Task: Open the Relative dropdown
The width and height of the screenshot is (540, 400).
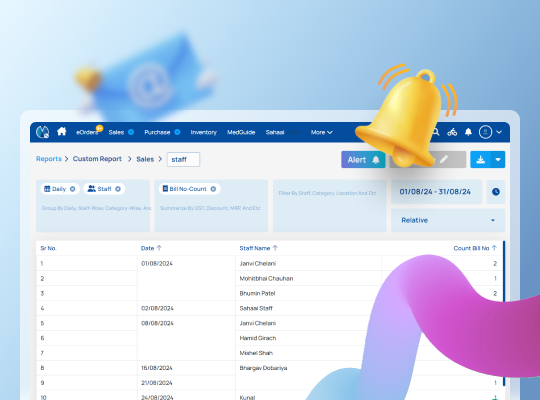Action: 448,220
